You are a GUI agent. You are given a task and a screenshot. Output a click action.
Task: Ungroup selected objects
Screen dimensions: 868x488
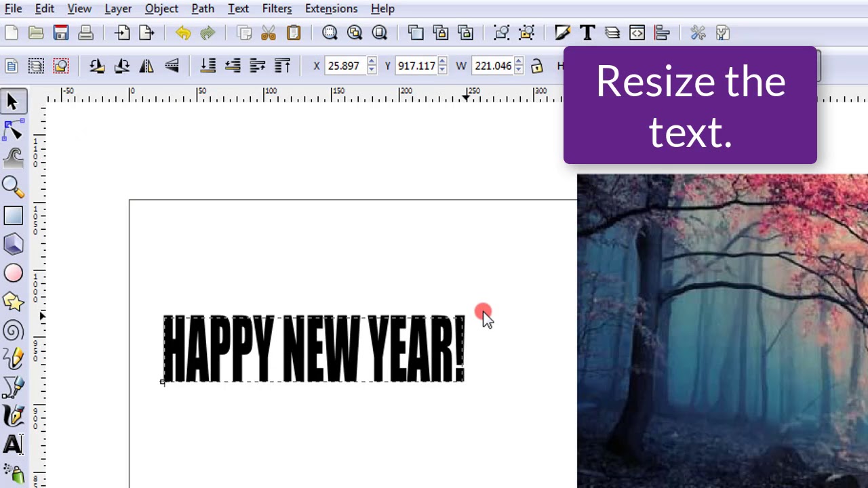tap(526, 33)
